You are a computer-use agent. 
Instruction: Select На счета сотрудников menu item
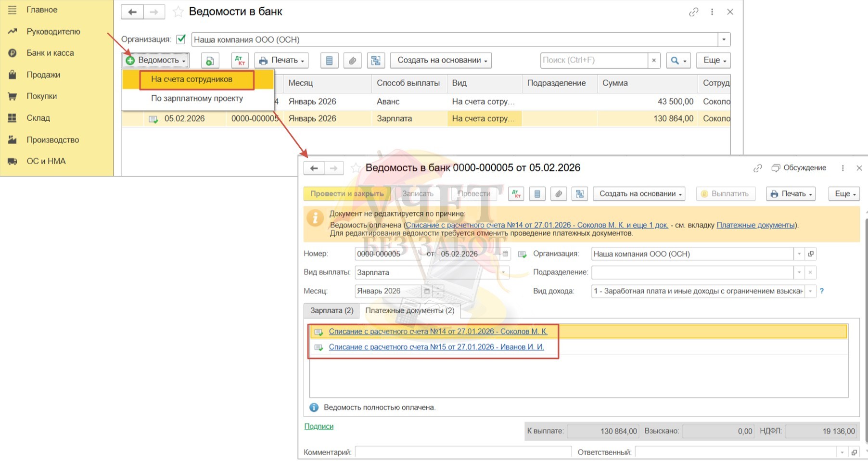click(191, 79)
